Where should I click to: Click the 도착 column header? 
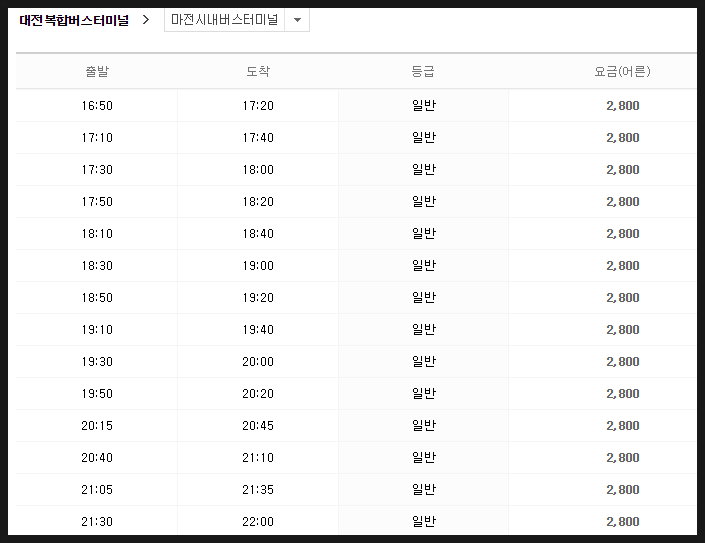pos(258,71)
